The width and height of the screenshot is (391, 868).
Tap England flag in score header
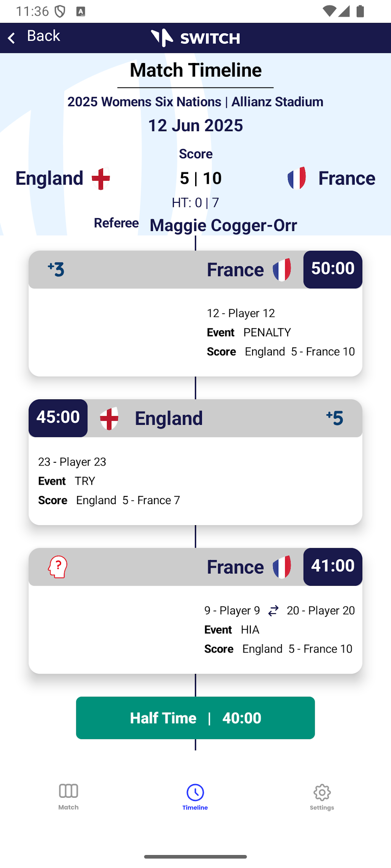pyautogui.click(x=101, y=178)
